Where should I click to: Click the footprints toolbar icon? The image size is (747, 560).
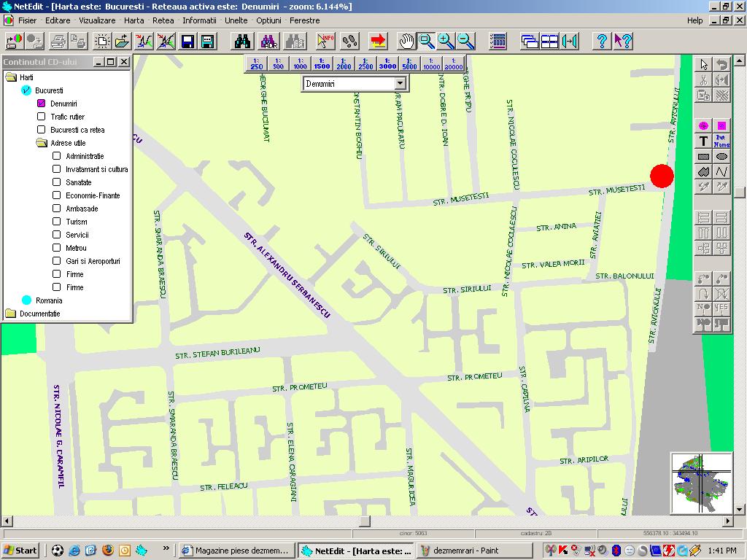coord(350,41)
